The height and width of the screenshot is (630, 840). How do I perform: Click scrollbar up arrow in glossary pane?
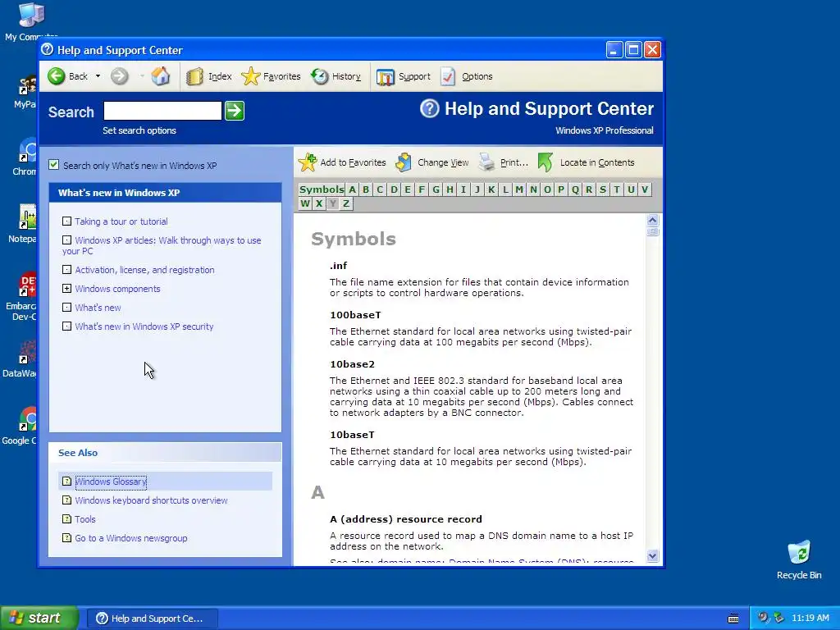[652, 220]
